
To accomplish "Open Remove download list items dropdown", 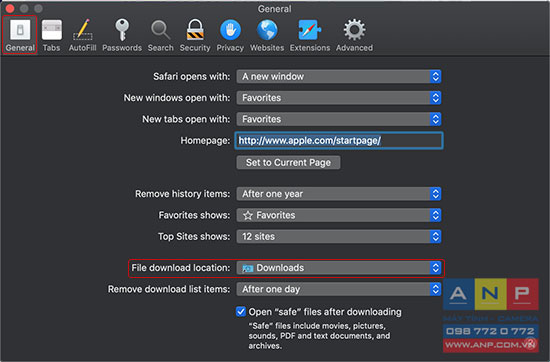I will (x=339, y=289).
